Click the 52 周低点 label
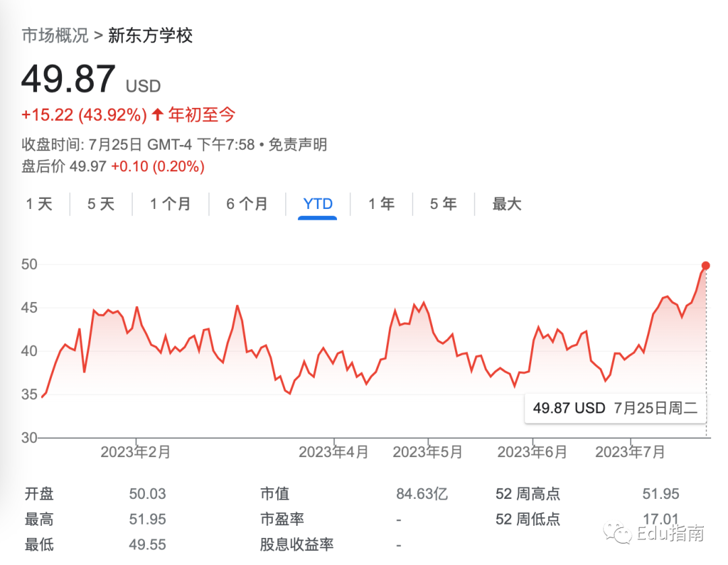 [x=528, y=519]
